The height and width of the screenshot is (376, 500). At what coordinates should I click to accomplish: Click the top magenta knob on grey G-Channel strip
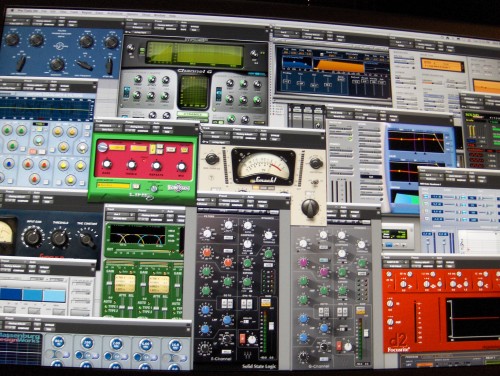(303, 262)
